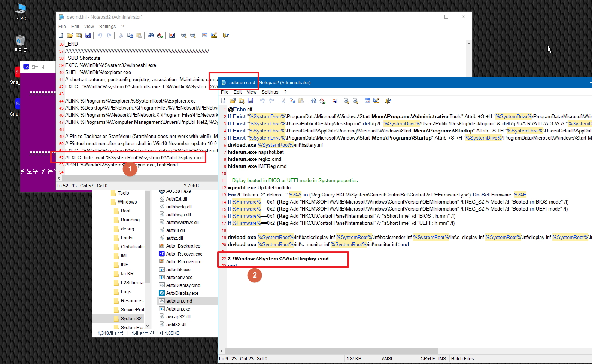Image resolution: width=592 pixels, height=364 pixels.
Task: Click INS indicator in autorun.cmd status bar
Action: coord(442,359)
